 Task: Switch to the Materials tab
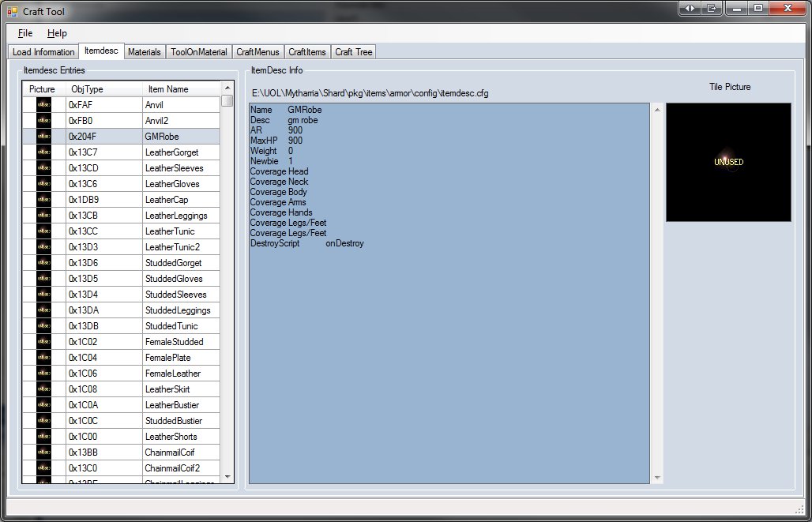click(x=145, y=52)
